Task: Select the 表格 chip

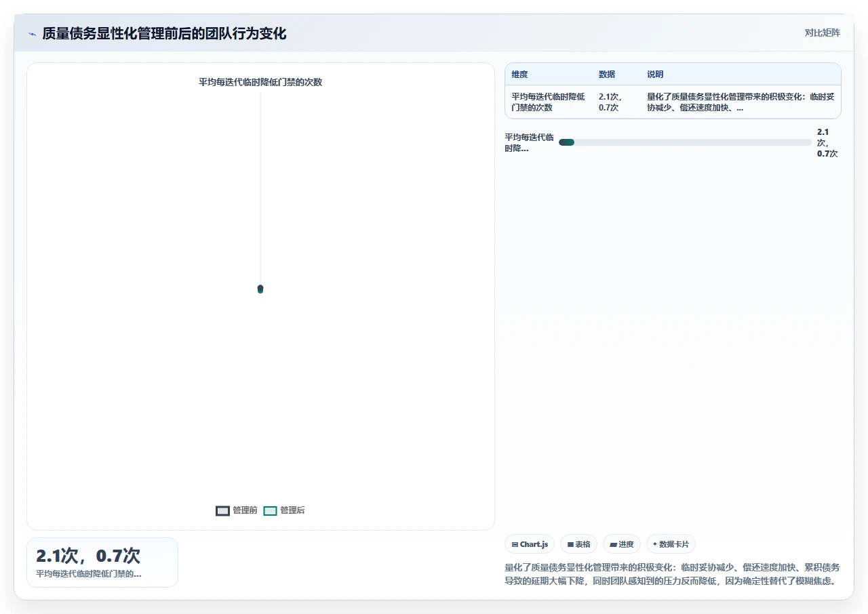Action: pos(578,544)
